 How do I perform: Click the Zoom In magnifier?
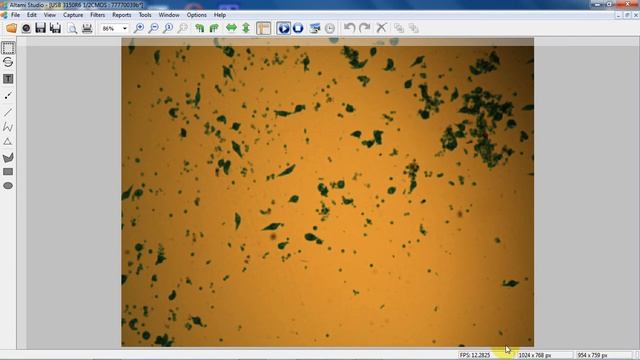point(139,28)
